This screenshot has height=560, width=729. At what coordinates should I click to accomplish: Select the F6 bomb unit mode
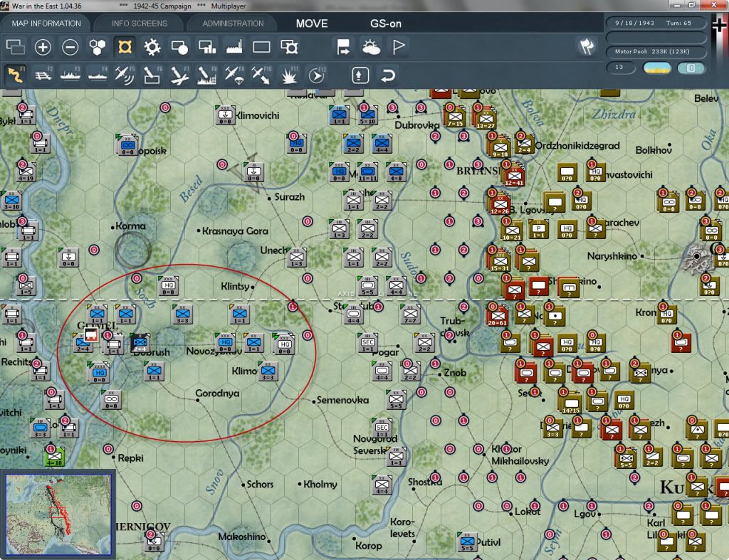click(152, 75)
